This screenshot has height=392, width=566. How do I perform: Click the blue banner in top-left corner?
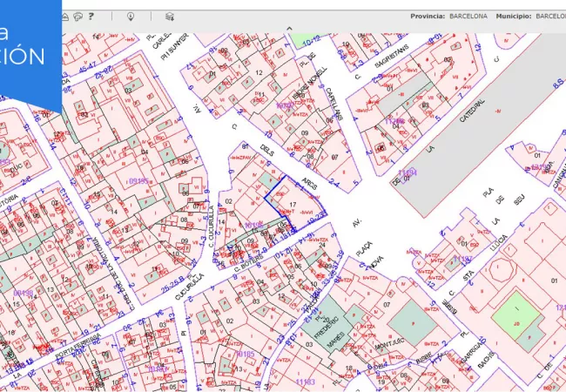tap(30, 54)
